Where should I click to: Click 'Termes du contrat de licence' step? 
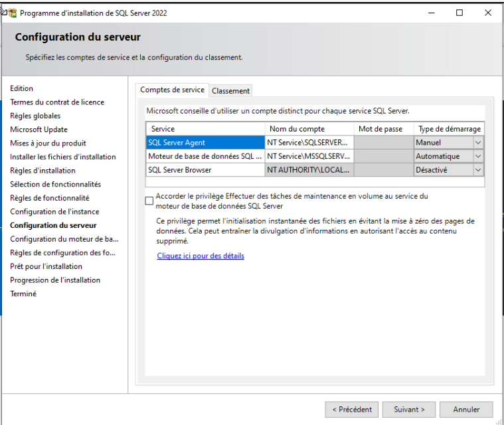click(x=57, y=102)
